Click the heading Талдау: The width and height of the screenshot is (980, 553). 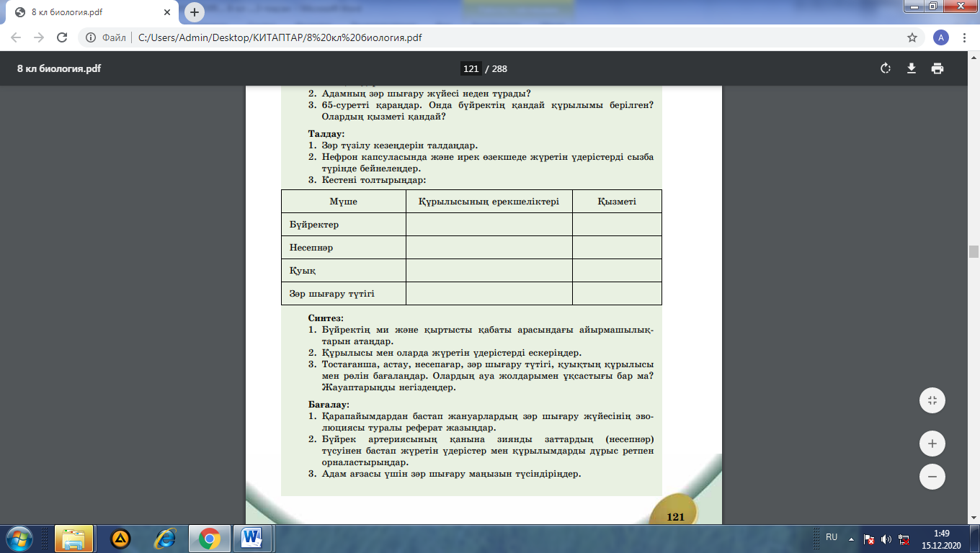326,134
